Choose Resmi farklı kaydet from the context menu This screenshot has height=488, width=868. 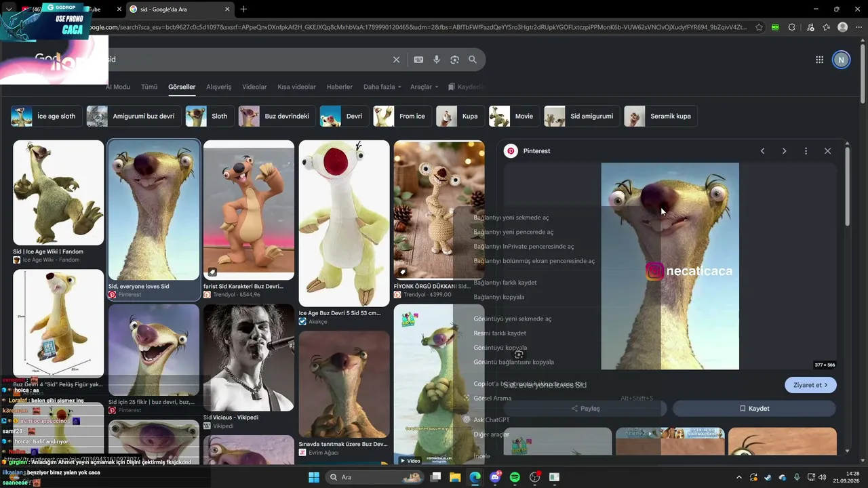[500, 333]
